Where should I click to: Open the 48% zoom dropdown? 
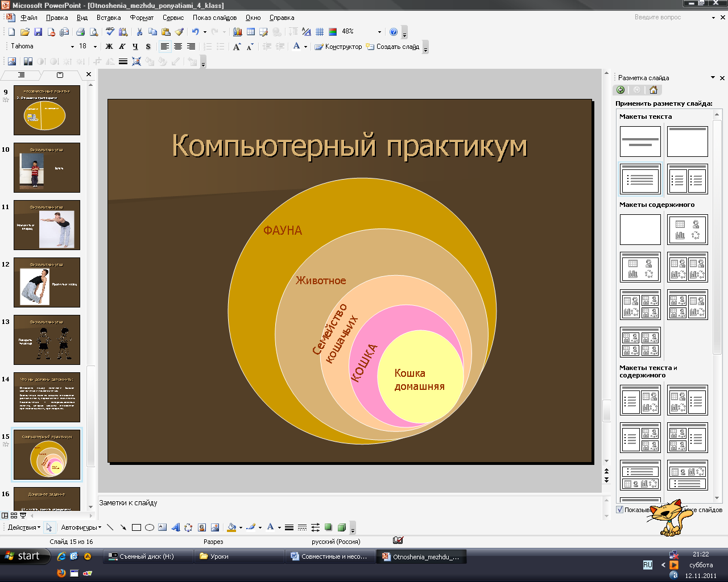(x=379, y=32)
